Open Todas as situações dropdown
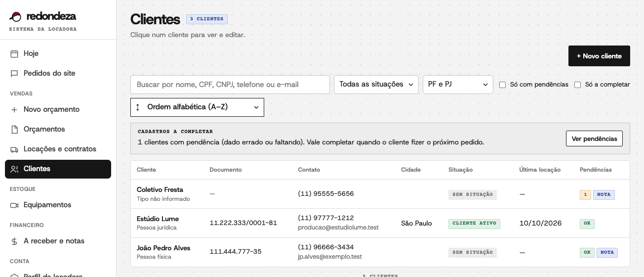Screen dimensions: 644x277 [376, 85]
